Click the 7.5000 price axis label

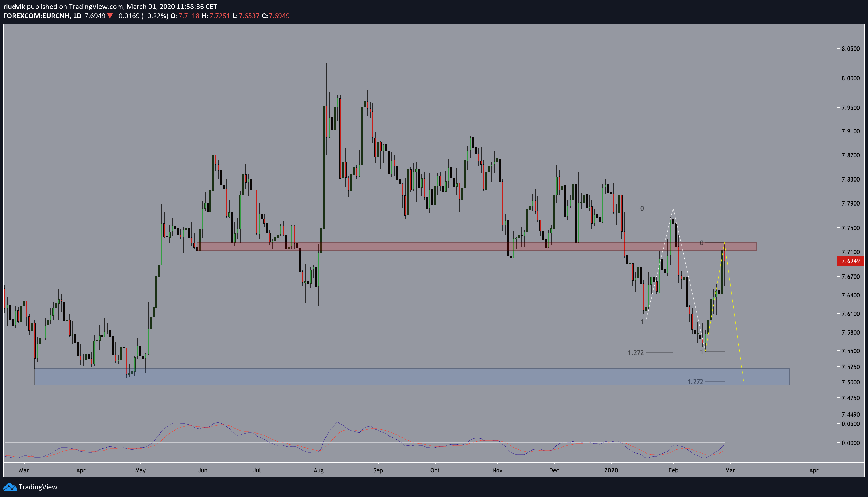(851, 382)
